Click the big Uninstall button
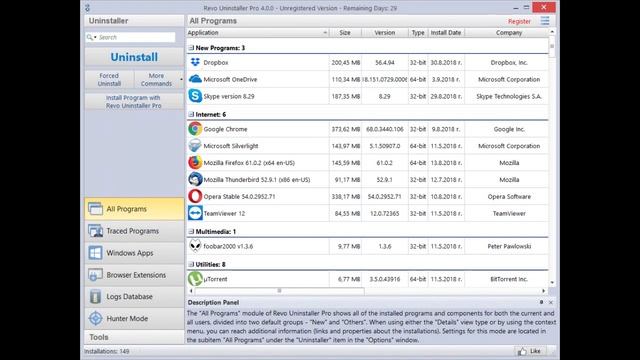This screenshot has height=360, width=640. tap(134, 57)
